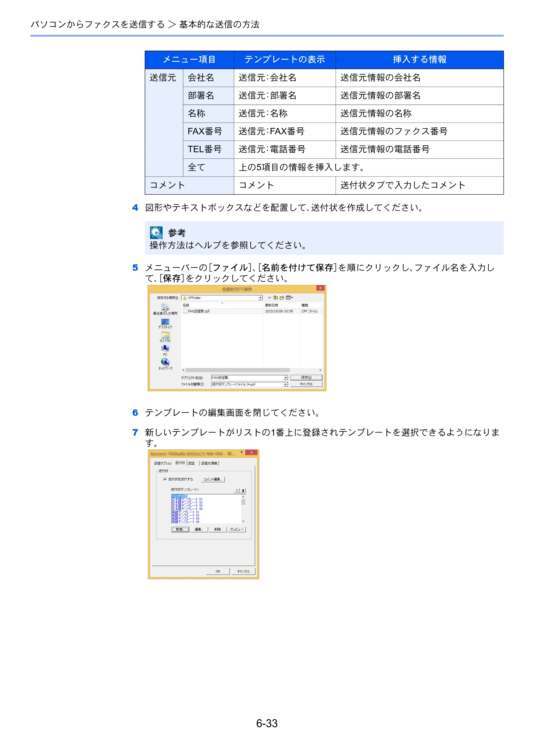Click the 削除 button
The image size is (534, 756).
pyautogui.click(x=218, y=530)
